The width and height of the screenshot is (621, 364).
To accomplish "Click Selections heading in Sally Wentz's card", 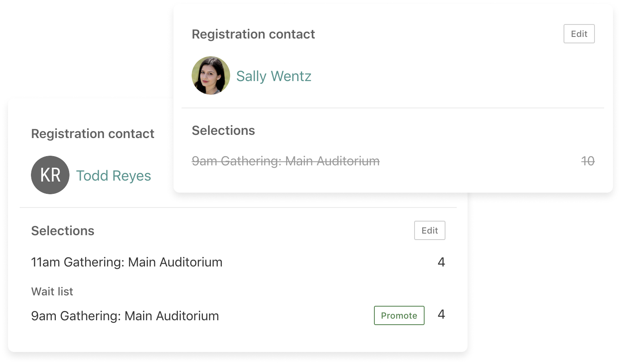I will (223, 130).
